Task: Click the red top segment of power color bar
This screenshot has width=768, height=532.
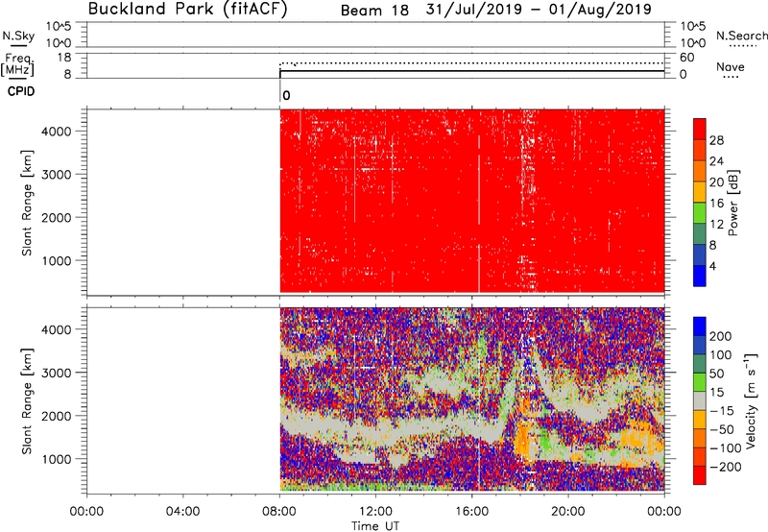Action: click(700, 129)
